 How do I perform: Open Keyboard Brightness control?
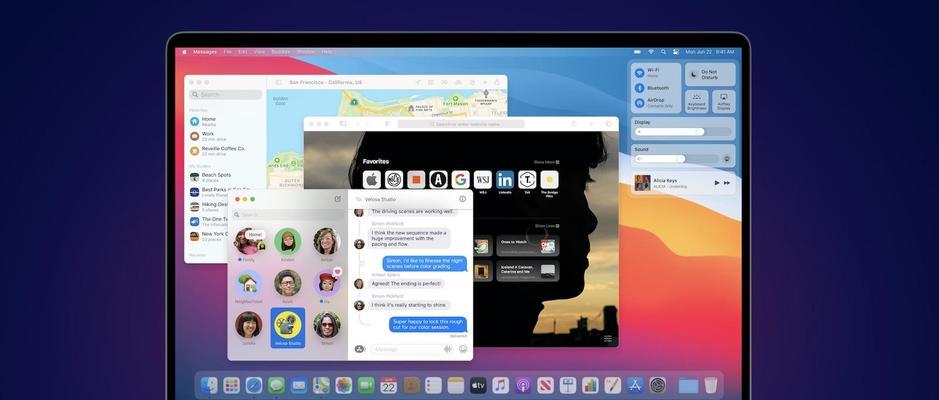coord(697,101)
